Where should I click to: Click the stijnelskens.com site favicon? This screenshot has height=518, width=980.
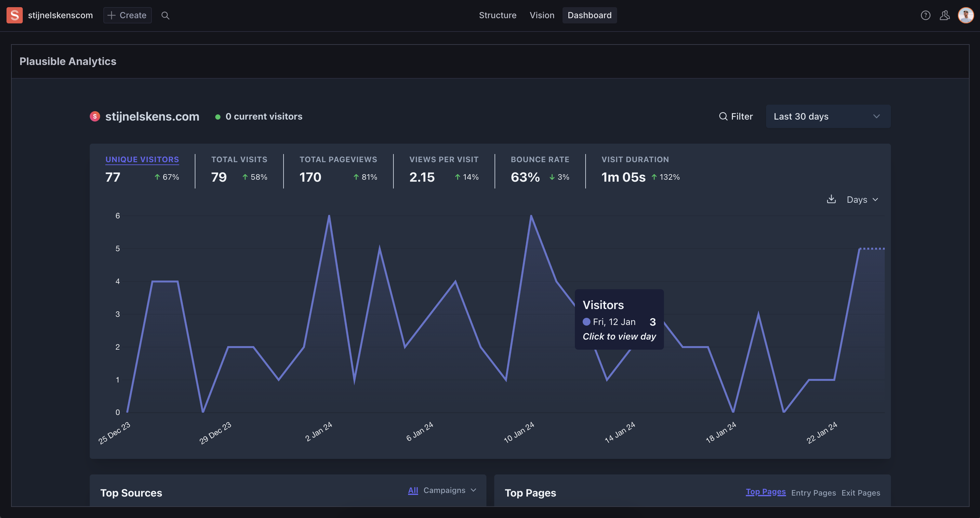coord(95,116)
